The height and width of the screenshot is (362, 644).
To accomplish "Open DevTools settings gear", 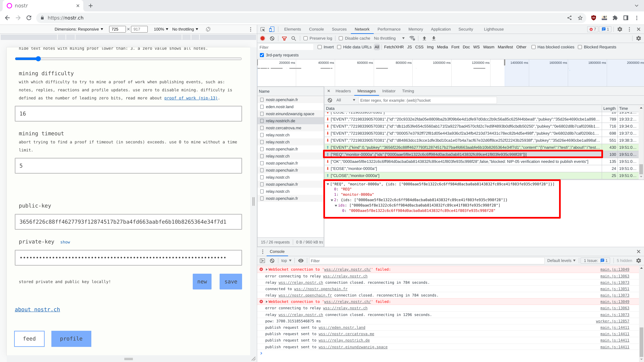I will pyautogui.click(x=620, y=29).
